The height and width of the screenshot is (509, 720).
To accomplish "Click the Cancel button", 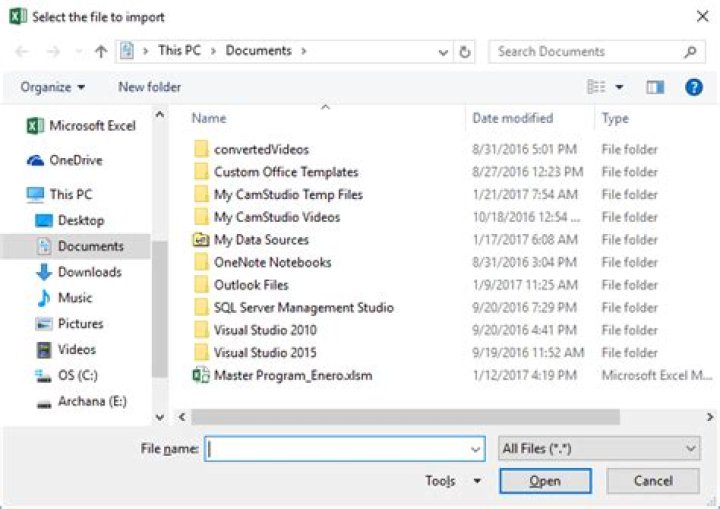I will pyautogui.click(x=653, y=481).
